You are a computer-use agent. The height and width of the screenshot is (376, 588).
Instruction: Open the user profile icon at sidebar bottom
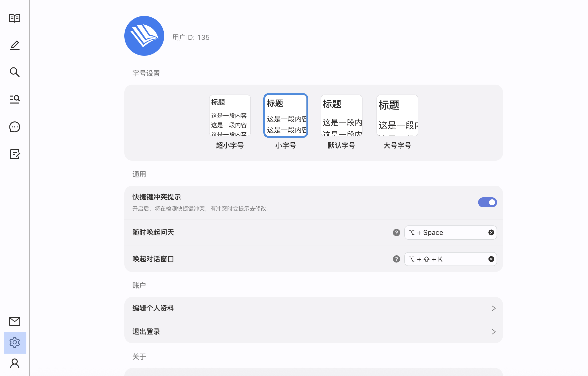coord(15,363)
